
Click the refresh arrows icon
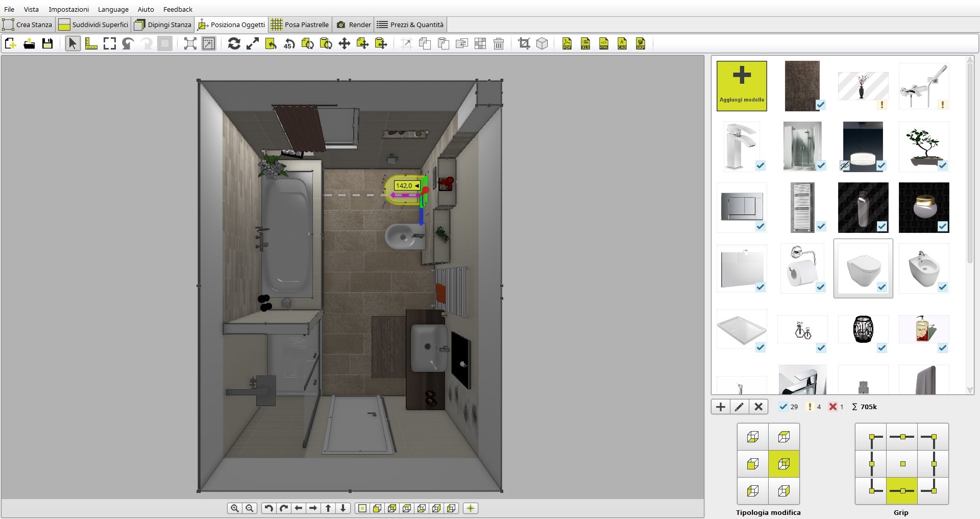pos(234,44)
